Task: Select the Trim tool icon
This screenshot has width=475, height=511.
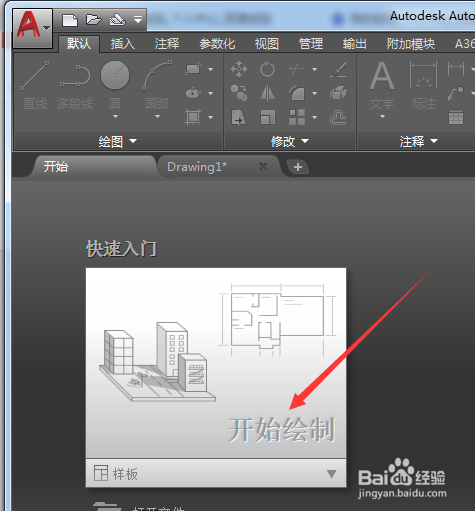Action: (x=297, y=69)
